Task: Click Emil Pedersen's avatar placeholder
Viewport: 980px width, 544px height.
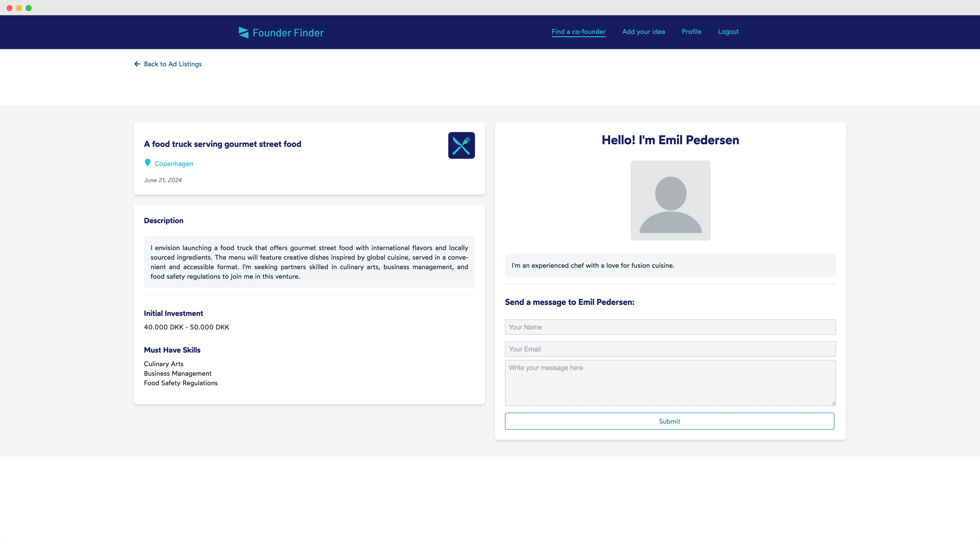Action: 670,200
